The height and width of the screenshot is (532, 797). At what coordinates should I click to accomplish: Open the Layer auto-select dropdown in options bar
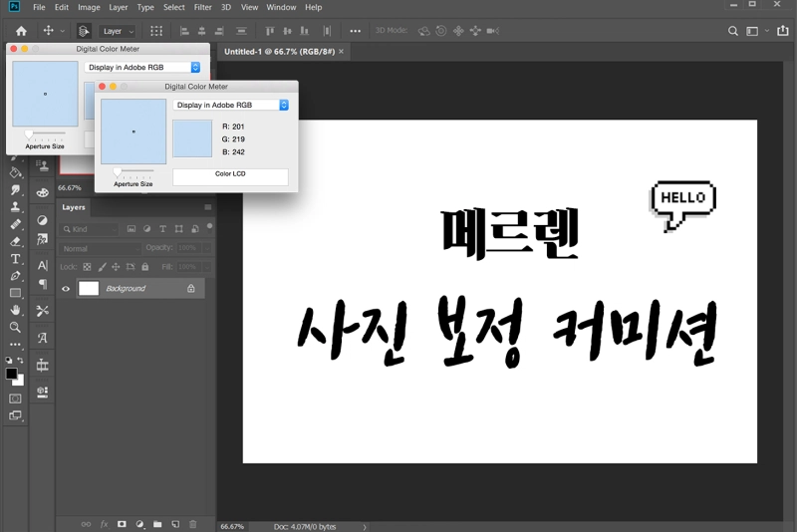pos(117,31)
